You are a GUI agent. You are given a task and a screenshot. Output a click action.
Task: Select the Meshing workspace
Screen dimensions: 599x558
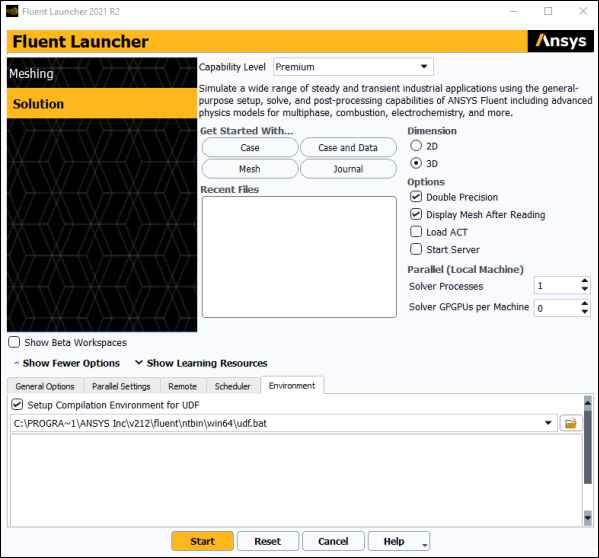coord(102,73)
